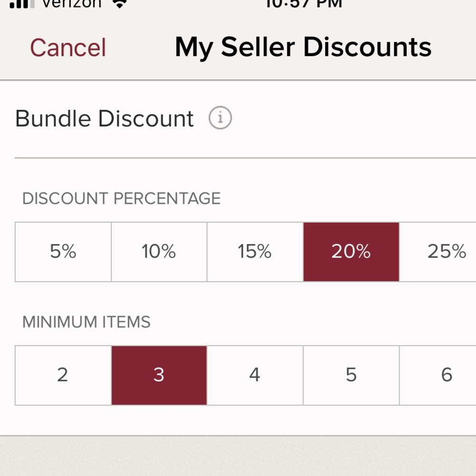
Task: Select 5 minimum items
Action: [351, 375]
